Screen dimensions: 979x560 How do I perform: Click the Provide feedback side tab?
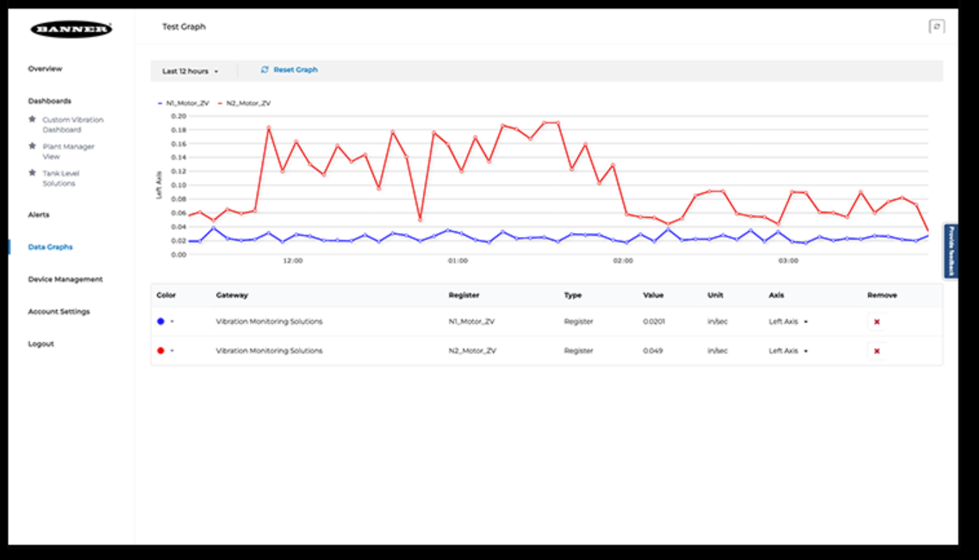pos(951,251)
